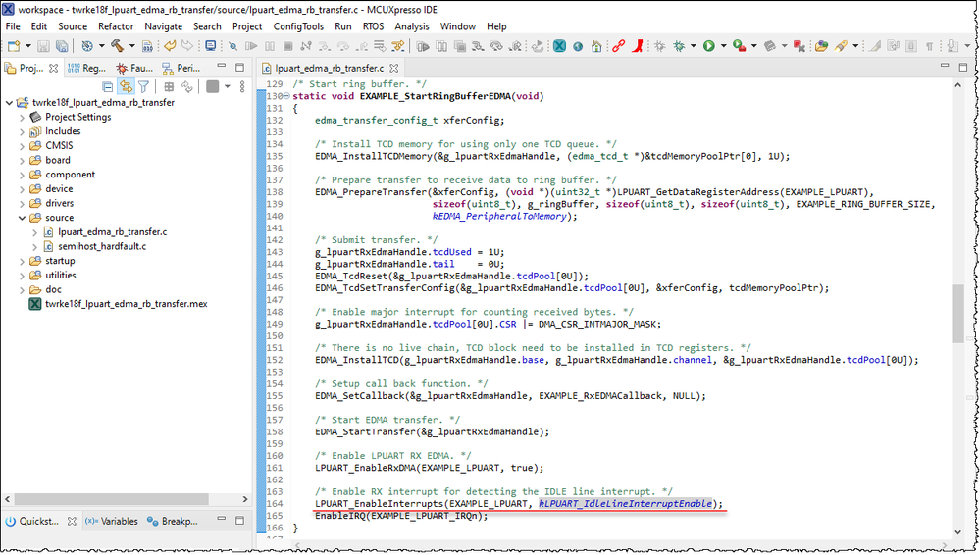Click the red boot icon

[638, 46]
